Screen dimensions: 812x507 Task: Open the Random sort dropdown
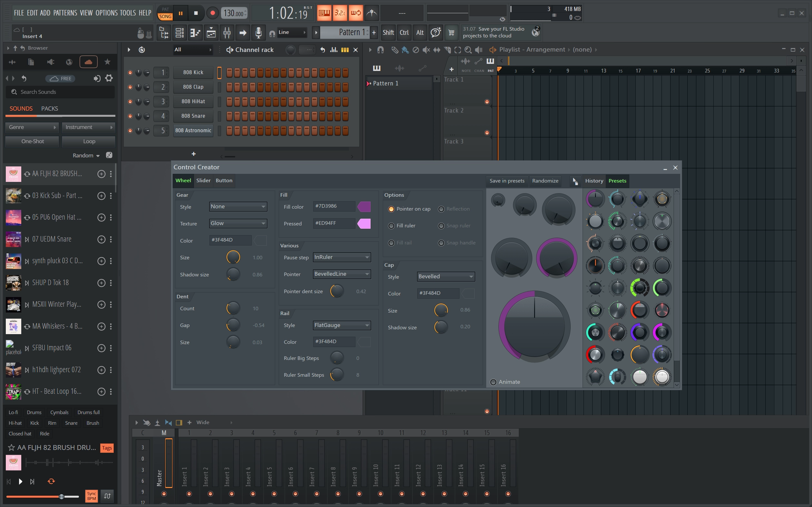click(86, 155)
